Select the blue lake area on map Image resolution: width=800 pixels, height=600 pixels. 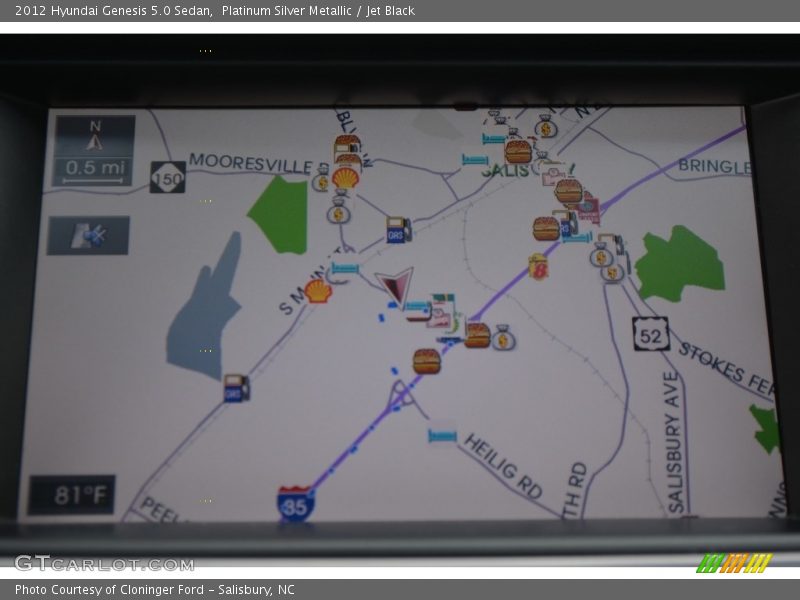(x=204, y=308)
